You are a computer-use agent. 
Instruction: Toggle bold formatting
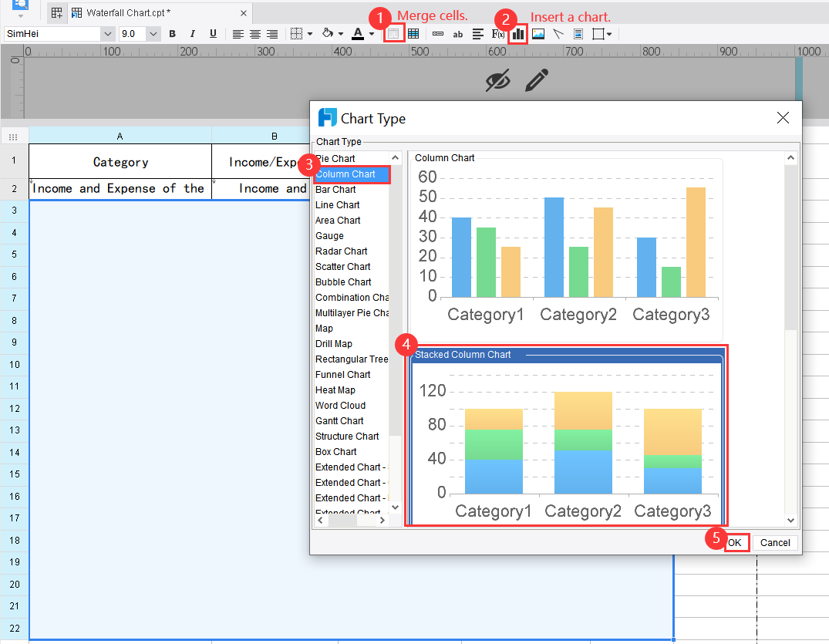pos(171,33)
